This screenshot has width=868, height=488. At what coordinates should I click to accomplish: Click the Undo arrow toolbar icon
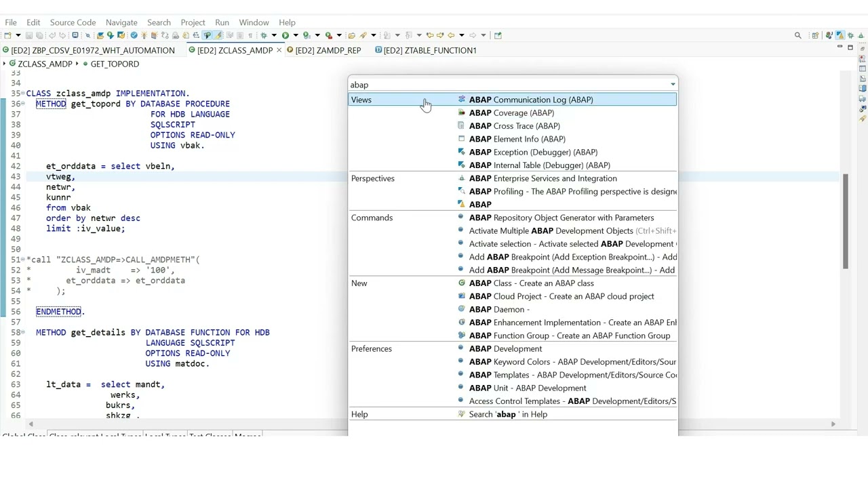pos(52,35)
